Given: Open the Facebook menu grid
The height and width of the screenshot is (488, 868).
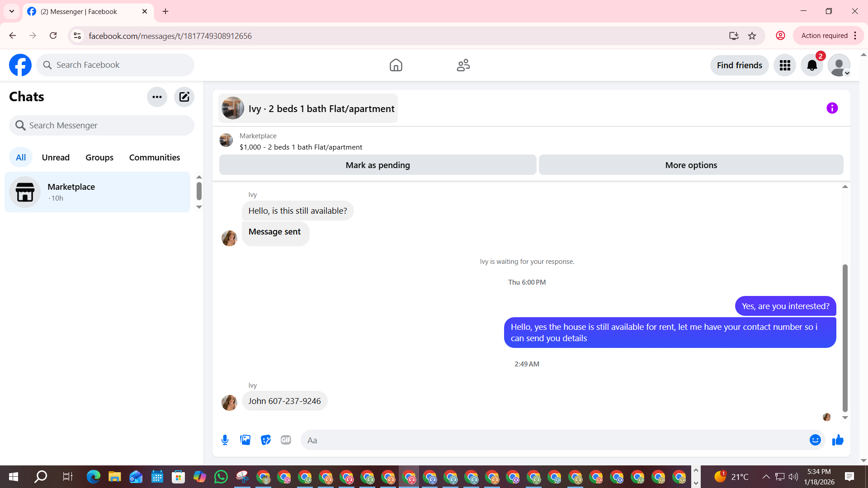Looking at the screenshot, I should [x=785, y=65].
